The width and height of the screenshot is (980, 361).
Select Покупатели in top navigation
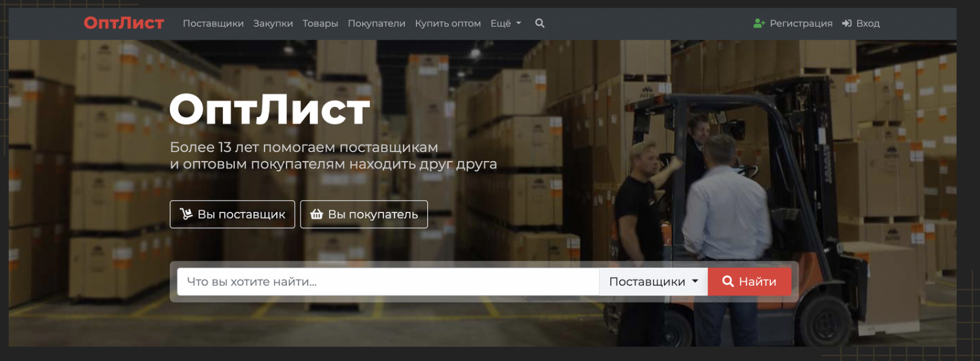coord(376,23)
